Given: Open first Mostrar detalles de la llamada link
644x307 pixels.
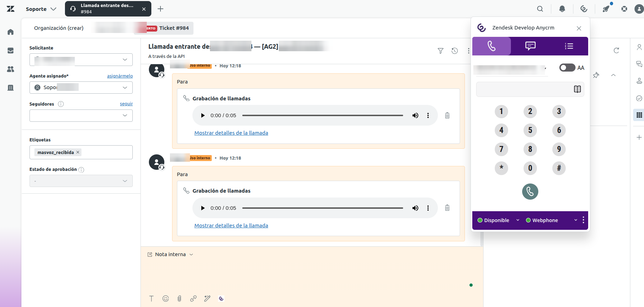Looking at the screenshot, I should coord(231,133).
